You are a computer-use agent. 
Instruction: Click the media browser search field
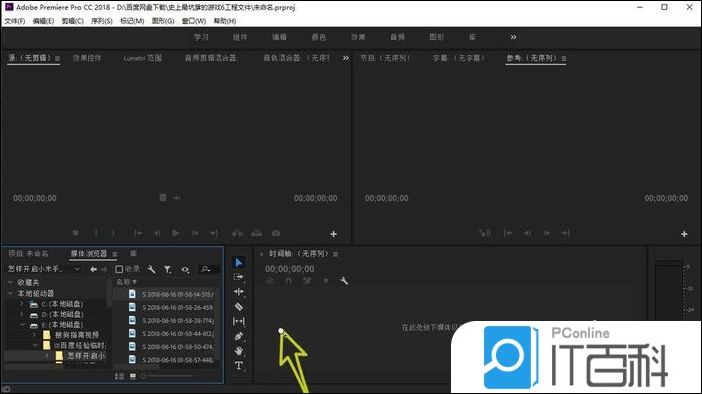[209, 269]
